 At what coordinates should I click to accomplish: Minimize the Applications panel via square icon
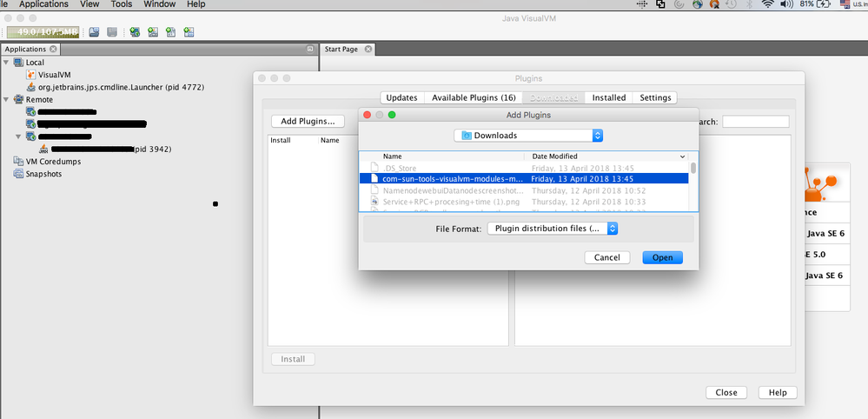coord(310,50)
